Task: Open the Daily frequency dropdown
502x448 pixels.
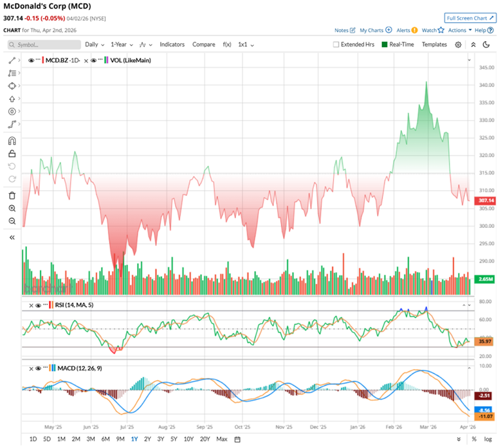Action: 94,44
